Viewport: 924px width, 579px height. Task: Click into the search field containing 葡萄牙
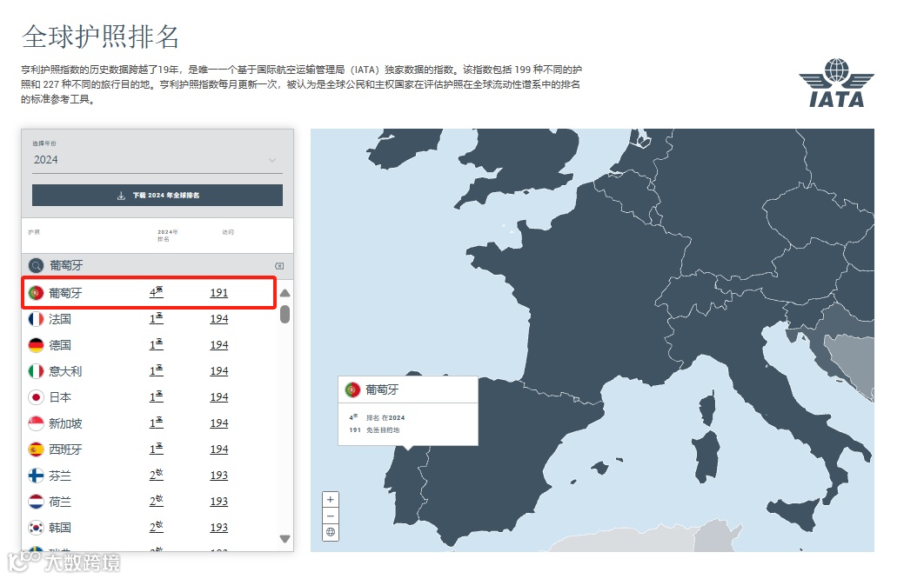coord(159,266)
